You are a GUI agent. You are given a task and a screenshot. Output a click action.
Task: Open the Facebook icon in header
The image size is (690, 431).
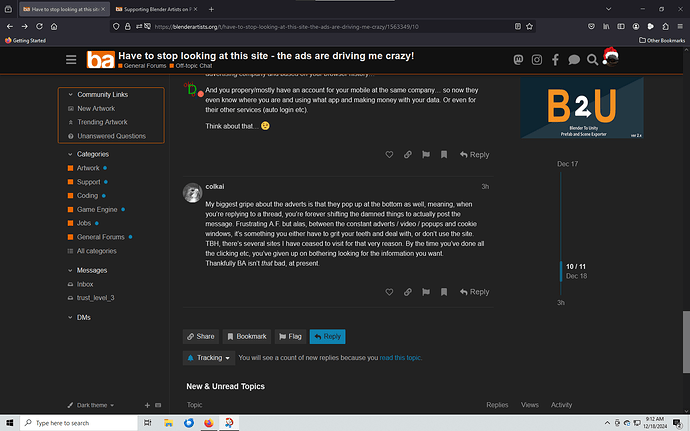(555, 59)
